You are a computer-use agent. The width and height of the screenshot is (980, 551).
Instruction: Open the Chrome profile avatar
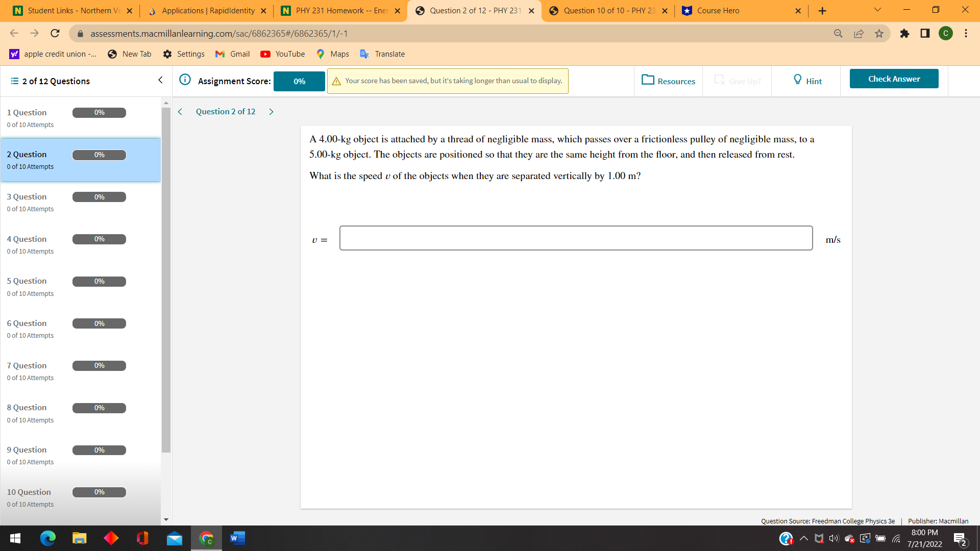click(x=946, y=34)
